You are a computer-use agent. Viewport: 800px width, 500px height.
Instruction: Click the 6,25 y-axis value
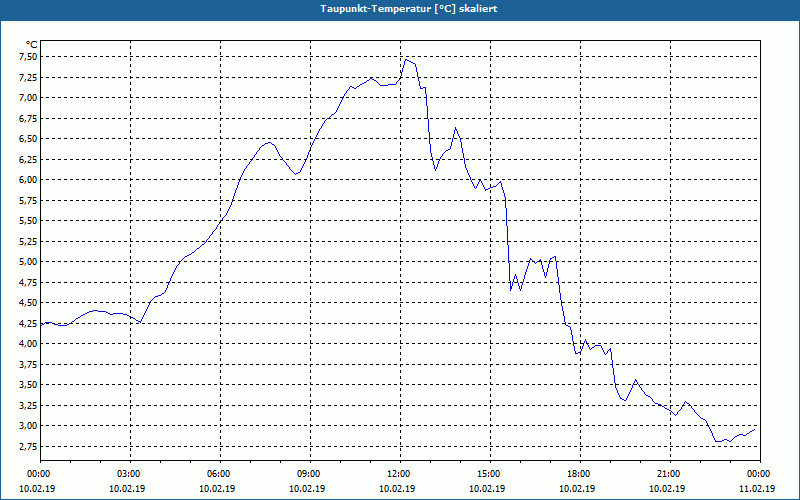coord(28,159)
